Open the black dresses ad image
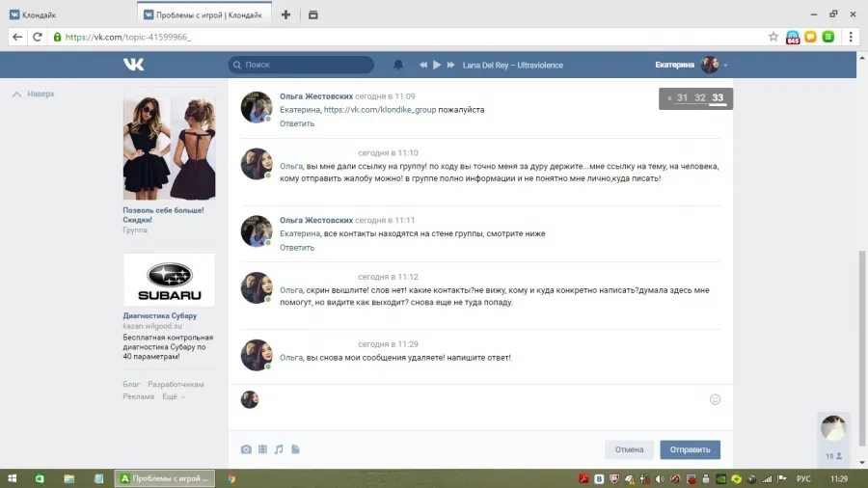The height and width of the screenshot is (488, 868). (169, 149)
